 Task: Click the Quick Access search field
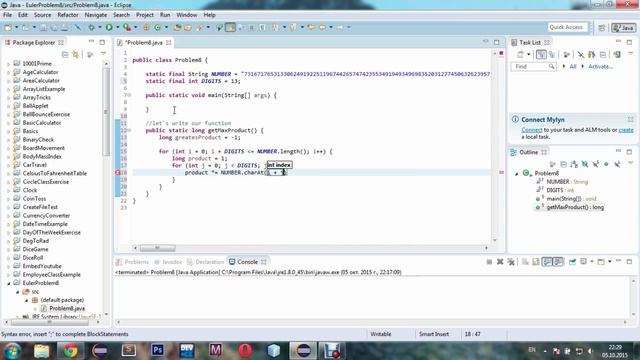tap(568, 27)
